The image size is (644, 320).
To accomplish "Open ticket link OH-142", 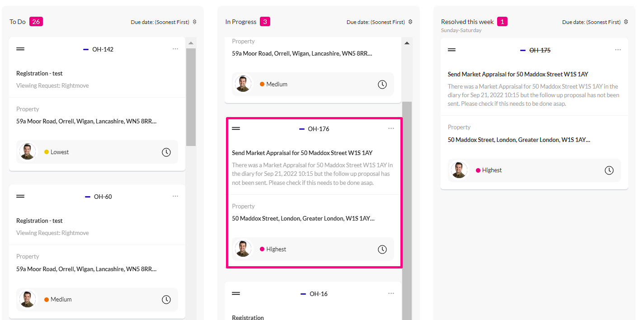I will [103, 49].
